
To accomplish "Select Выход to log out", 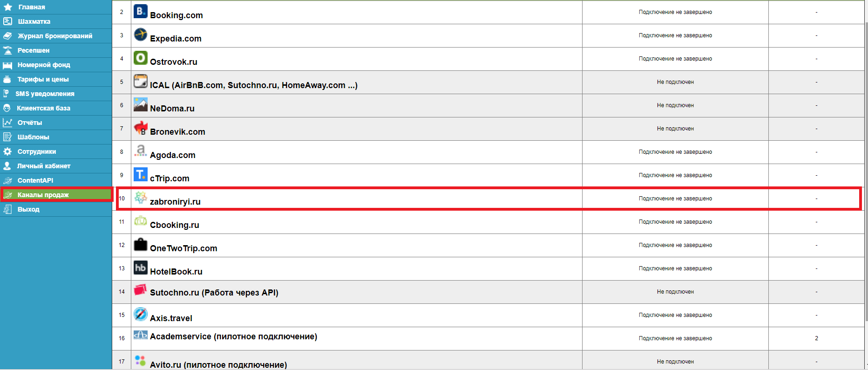I will coord(28,209).
